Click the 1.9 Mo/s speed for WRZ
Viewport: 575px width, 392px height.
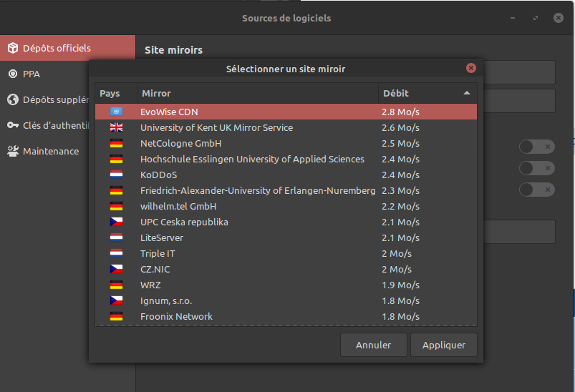click(x=400, y=285)
